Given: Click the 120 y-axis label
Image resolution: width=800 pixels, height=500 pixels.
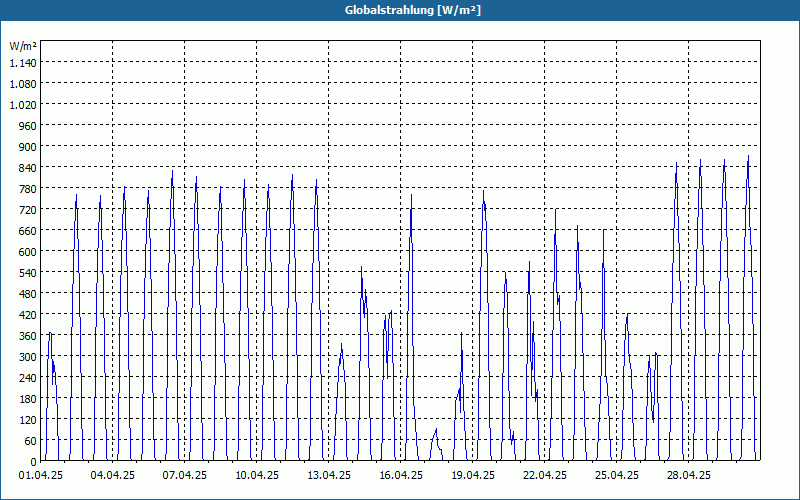Looking at the screenshot, I should [28, 420].
